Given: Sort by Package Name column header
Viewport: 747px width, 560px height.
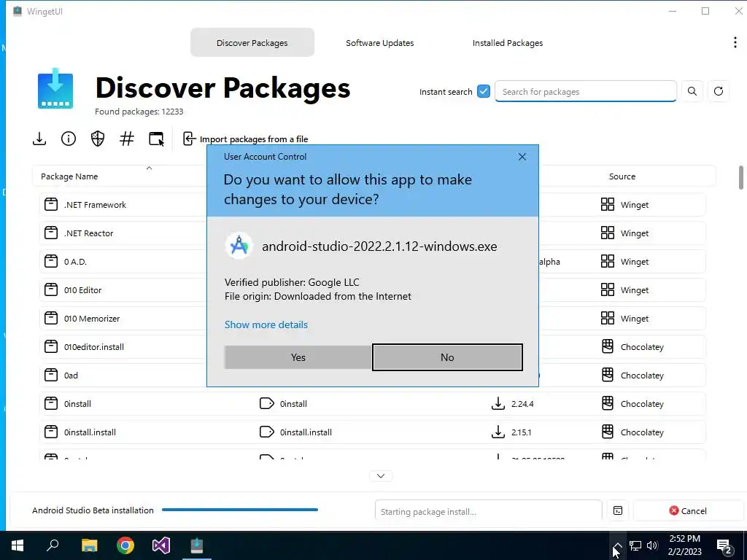Looking at the screenshot, I should point(69,176).
